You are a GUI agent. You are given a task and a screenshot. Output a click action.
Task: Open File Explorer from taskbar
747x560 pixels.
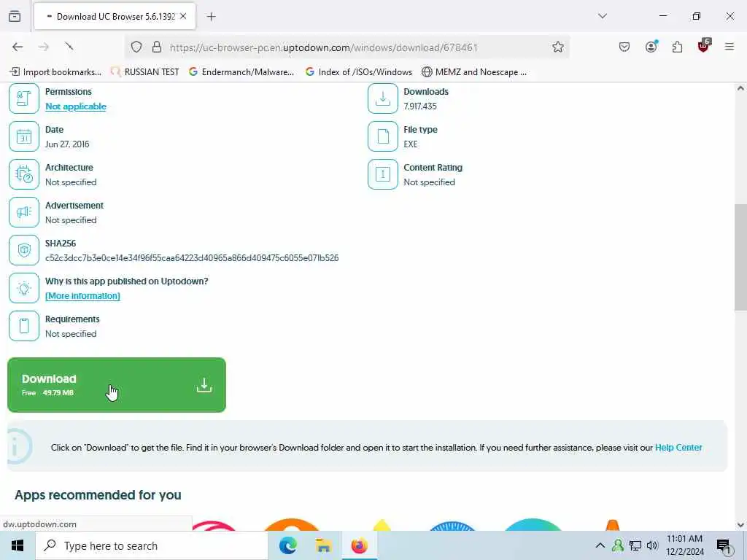[x=323, y=545]
